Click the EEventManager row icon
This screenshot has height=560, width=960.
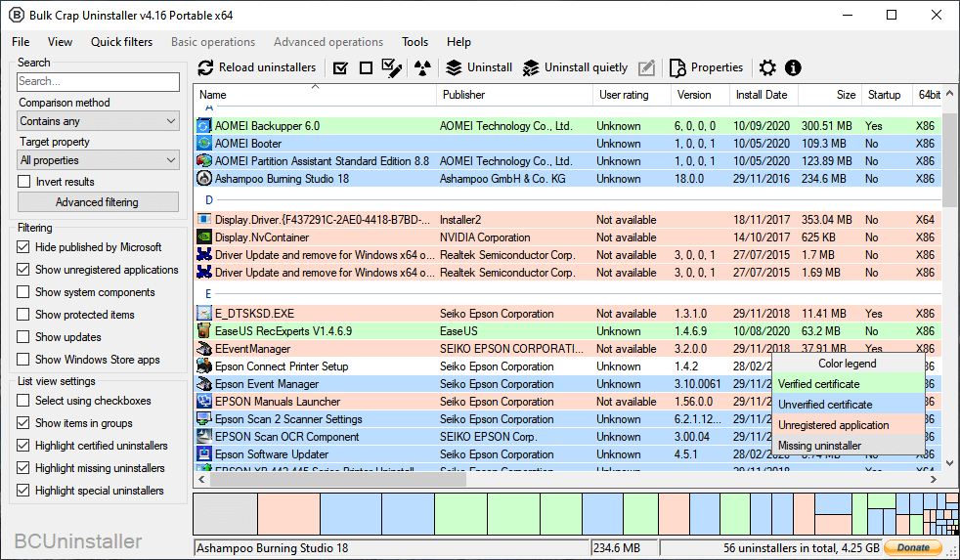point(204,349)
